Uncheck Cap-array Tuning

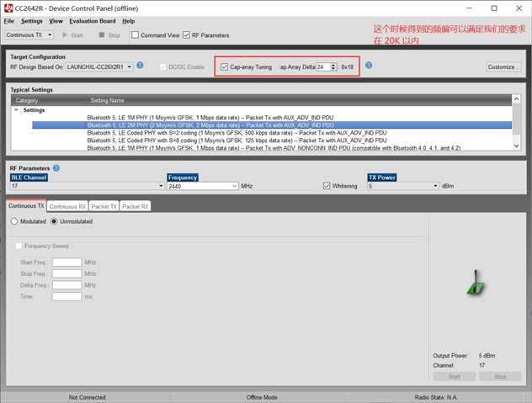coord(224,66)
